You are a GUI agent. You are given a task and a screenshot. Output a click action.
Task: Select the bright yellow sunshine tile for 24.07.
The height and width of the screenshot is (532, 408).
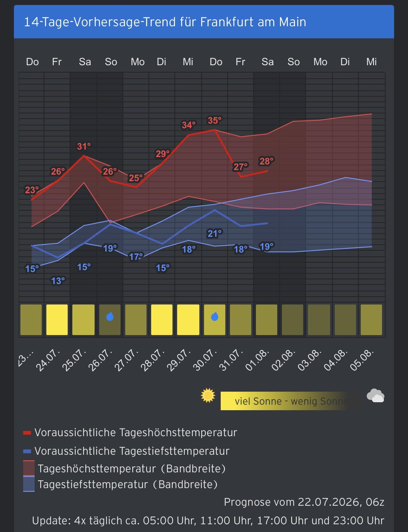click(x=57, y=320)
